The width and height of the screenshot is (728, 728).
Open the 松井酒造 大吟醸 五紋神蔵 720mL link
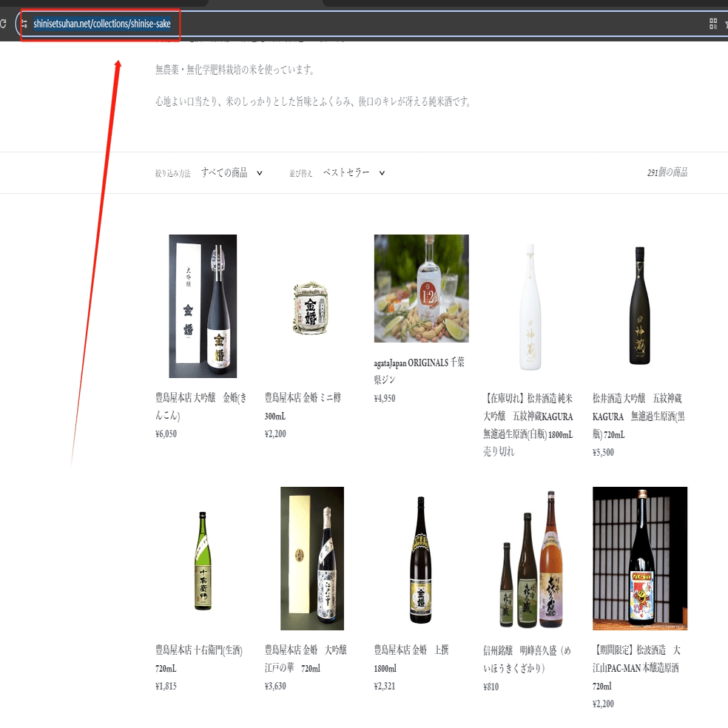(x=638, y=416)
